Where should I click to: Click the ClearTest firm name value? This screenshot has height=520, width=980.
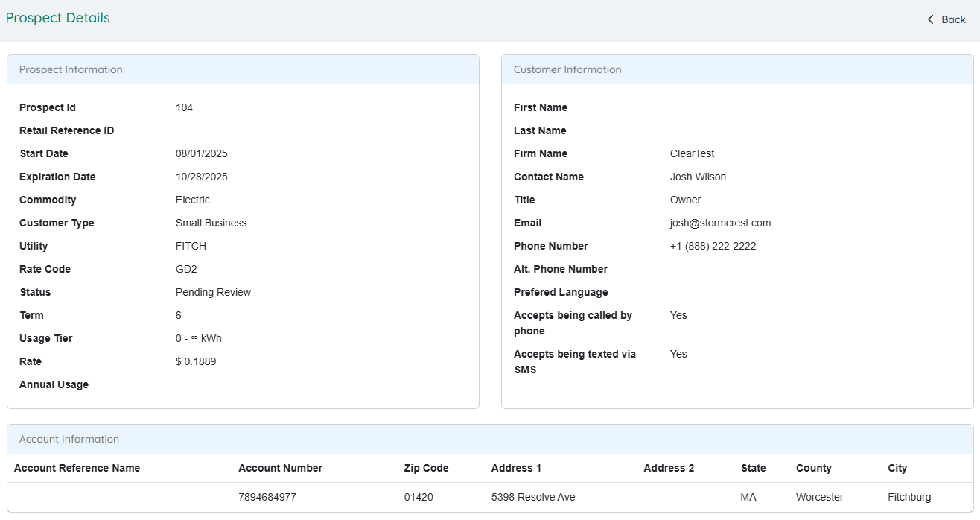(x=692, y=153)
